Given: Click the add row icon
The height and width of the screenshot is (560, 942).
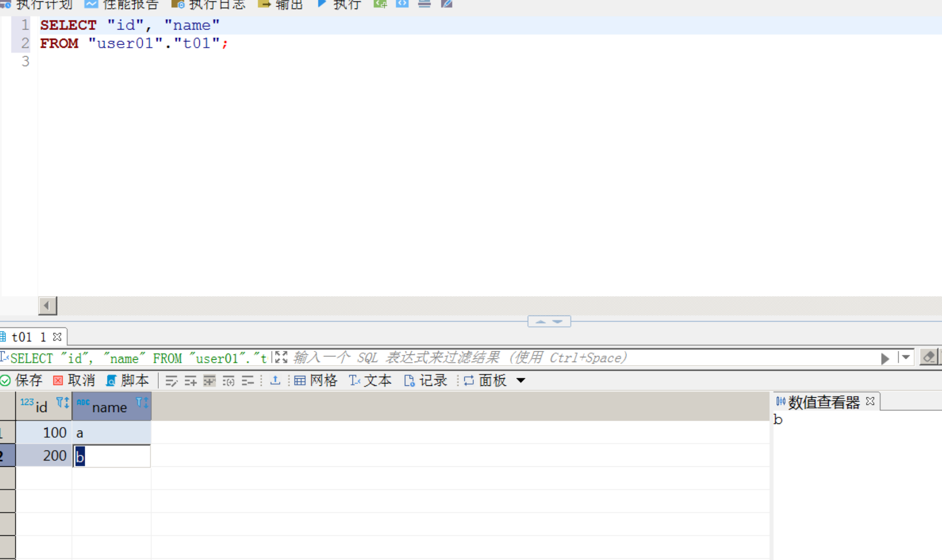Looking at the screenshot, I should pos(190,381).
